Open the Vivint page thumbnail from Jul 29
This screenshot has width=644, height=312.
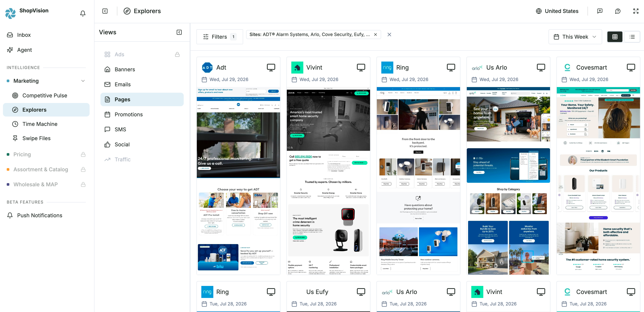point(328,181)
